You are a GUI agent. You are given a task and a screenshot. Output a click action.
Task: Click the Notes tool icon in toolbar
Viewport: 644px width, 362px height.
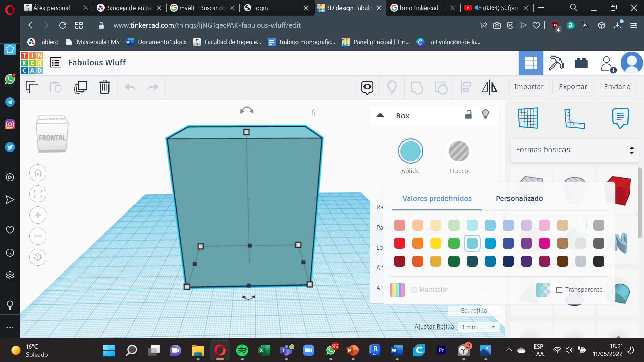(x=367, y=87)
